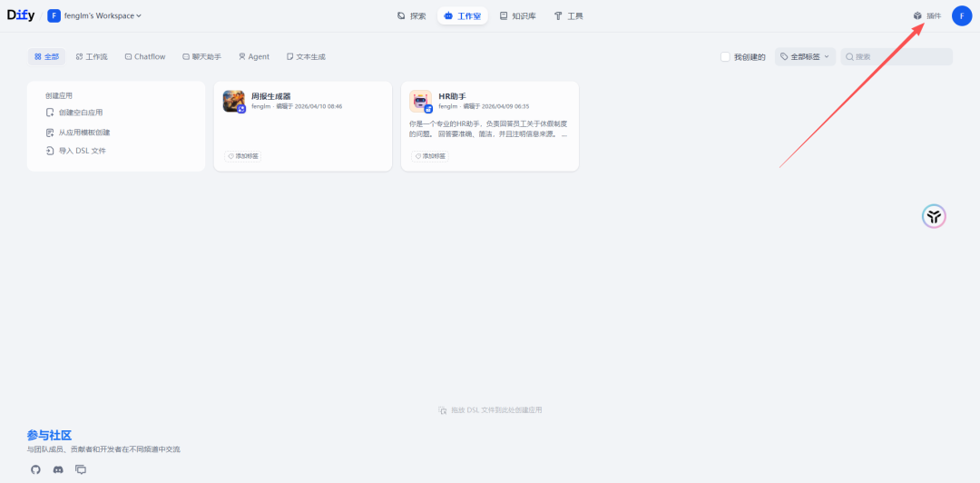Click the community description text
Image resolution: width=980 pixels, height=483 pixels.
(x=103, y=449)
